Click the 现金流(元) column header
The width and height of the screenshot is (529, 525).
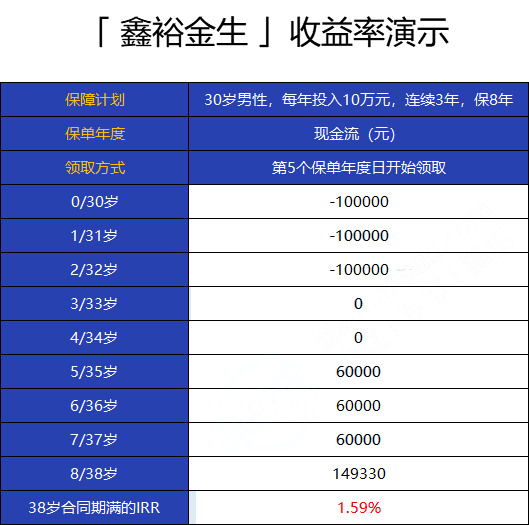coord(358,134)
